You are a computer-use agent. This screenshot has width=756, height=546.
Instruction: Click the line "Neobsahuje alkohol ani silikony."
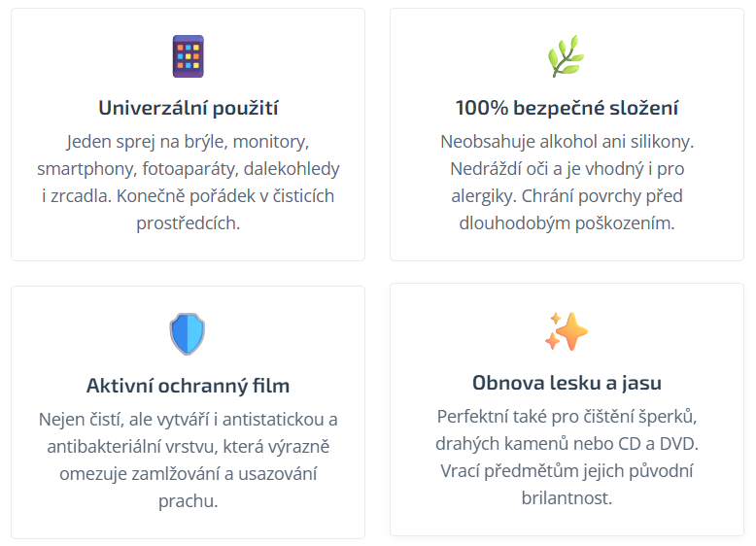pyautogui.click(x=567, y=142)
